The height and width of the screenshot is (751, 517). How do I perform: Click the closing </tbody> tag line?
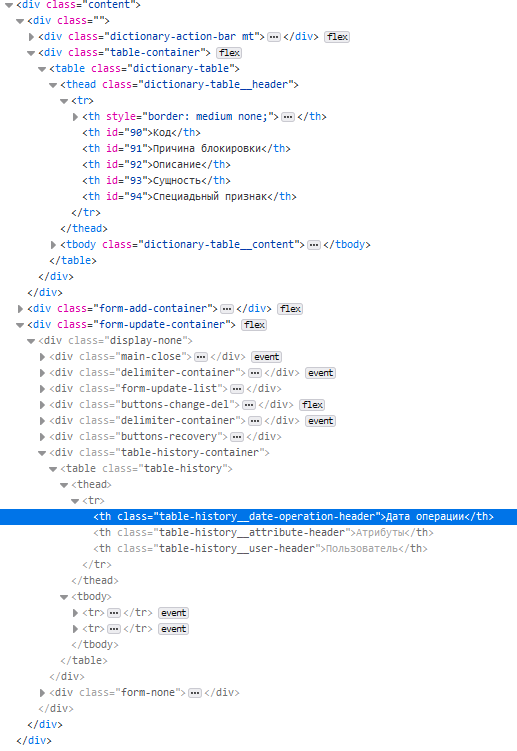click(95, 645)
